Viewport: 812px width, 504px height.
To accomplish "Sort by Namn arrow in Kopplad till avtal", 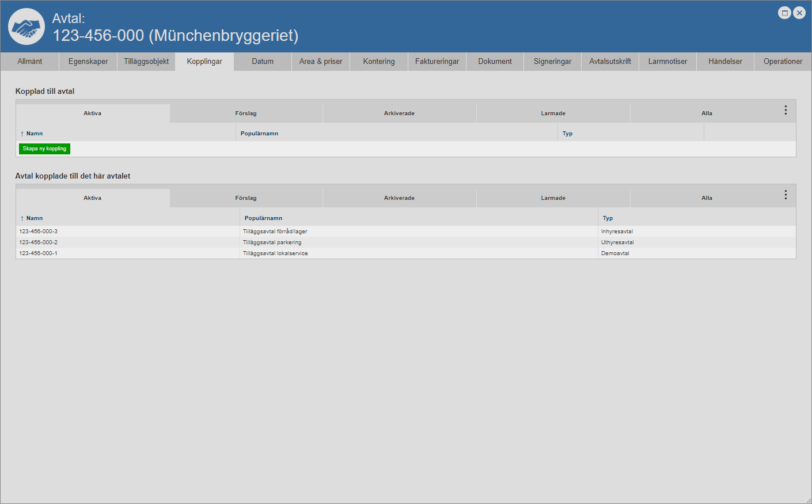I will 22,134.
